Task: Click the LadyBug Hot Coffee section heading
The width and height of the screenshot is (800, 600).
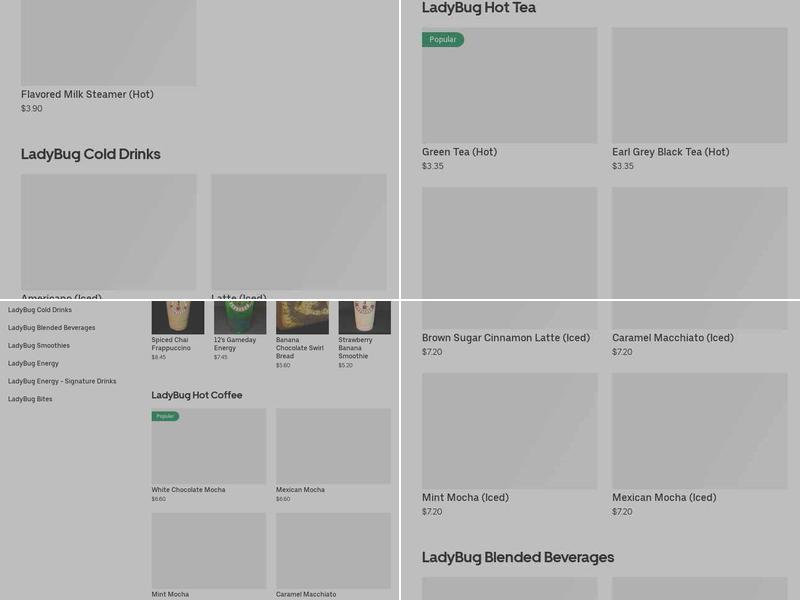Action: click(x=197, y=395)
